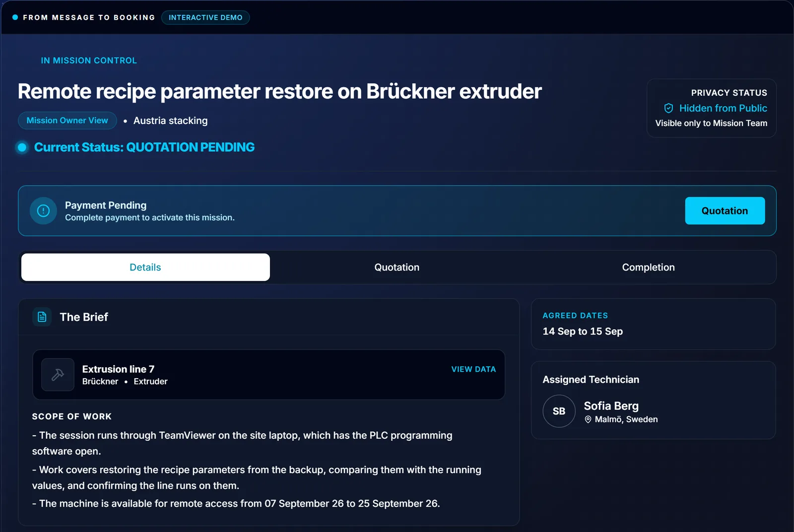Open the Extrusion line 7 machine card
Screen dimensions: 794x532
tap(268, 375)
